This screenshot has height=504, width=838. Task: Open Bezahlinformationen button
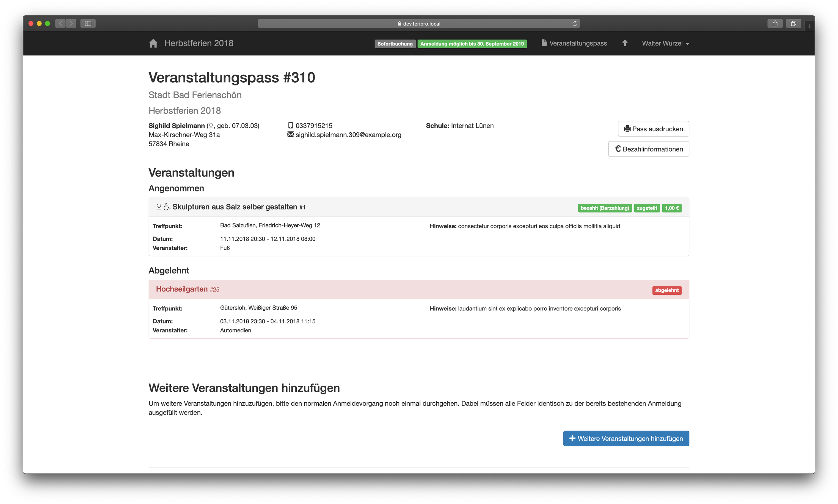pyautogui.click(x=648, y=149)
